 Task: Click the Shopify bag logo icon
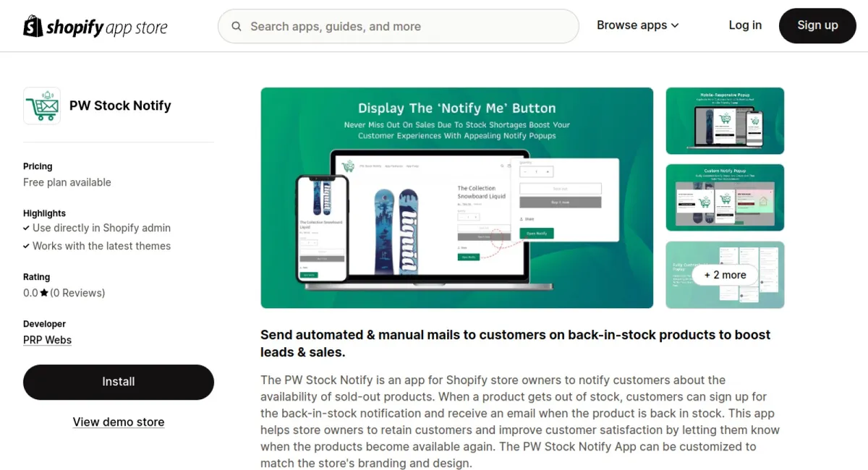33,27
